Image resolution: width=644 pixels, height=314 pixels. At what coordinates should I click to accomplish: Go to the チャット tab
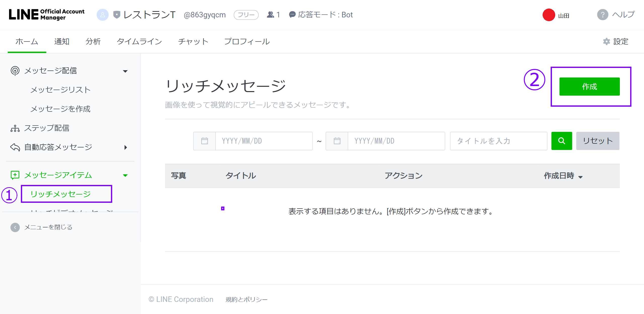click(193, 42)
